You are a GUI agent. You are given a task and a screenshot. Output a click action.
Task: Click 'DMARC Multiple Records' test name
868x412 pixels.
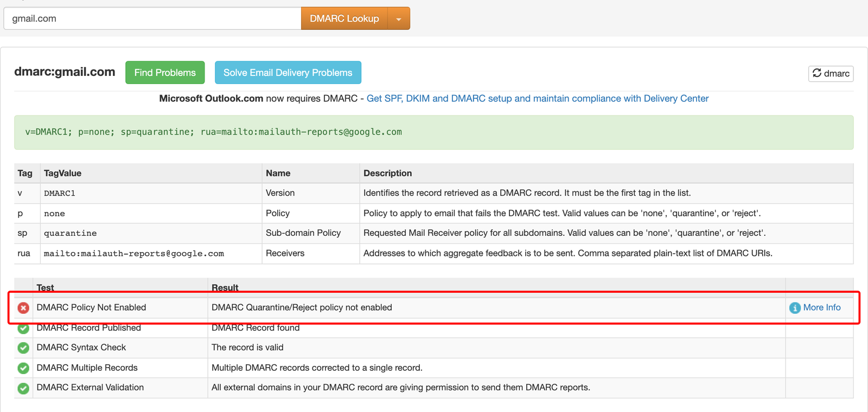[x=87, y=368]
